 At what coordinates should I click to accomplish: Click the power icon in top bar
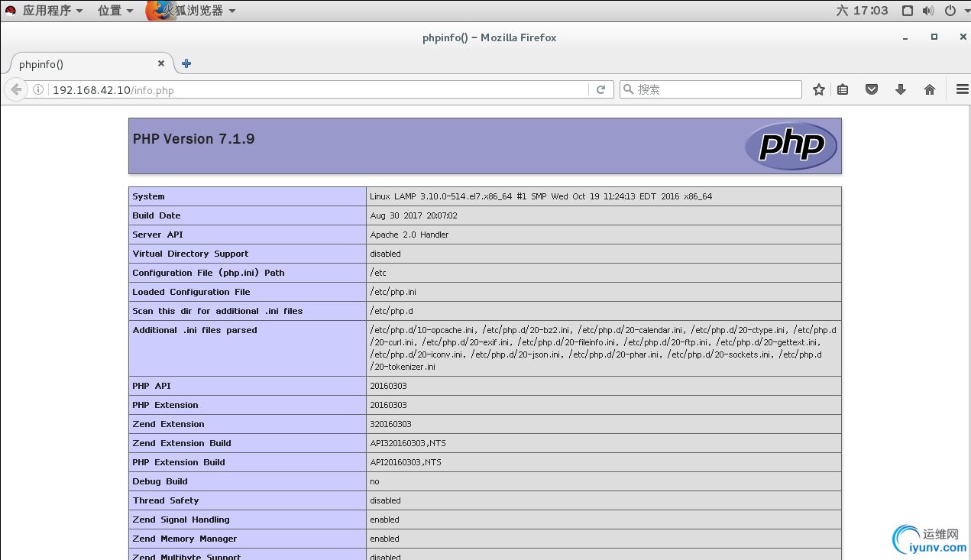(x=950, y=11)
